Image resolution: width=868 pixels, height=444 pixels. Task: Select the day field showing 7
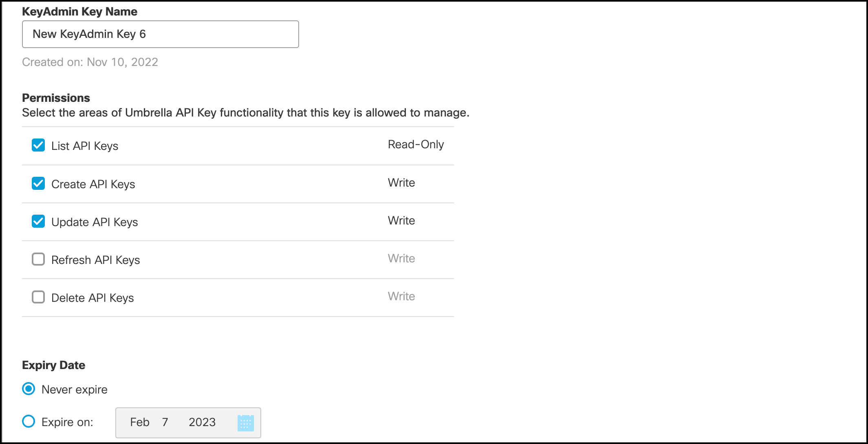[165, 422]
